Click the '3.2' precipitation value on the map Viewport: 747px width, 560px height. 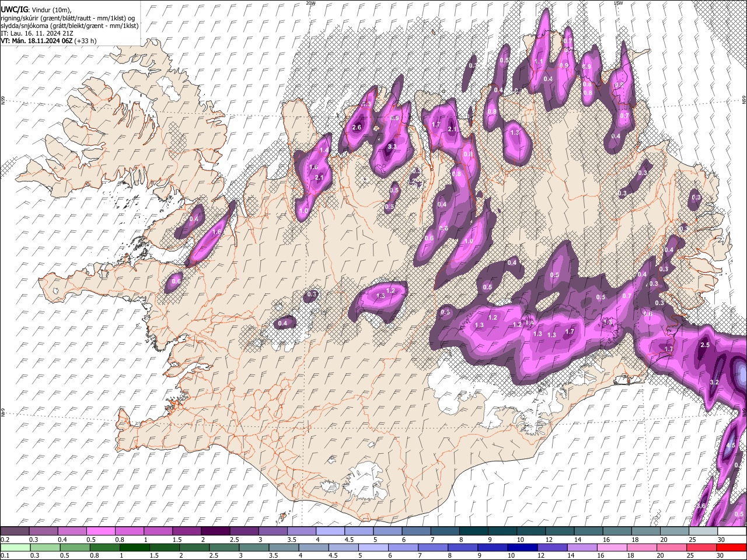click(x=714, y=382)
